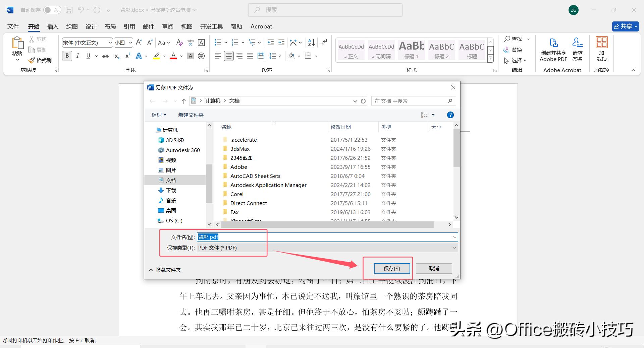Refresh the folder list in dialog
The width and height of the screenshot is (644, 348).
(x=363, y=101)
